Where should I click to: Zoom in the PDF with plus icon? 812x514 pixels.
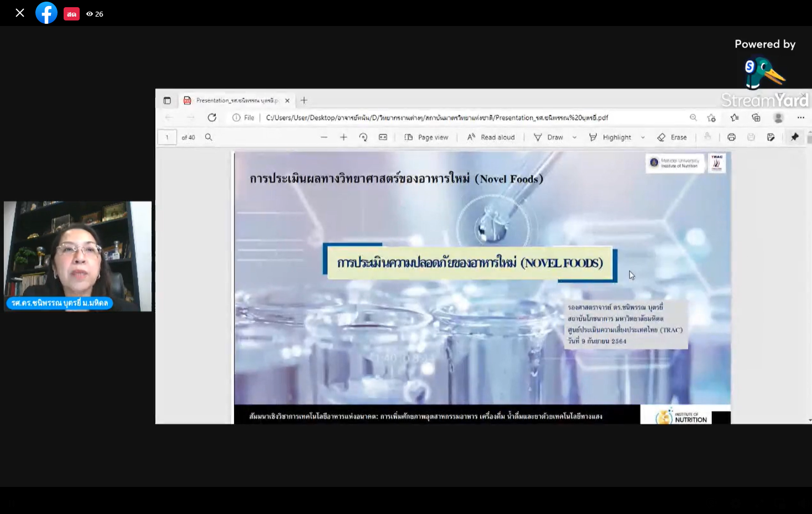(343, 137)
